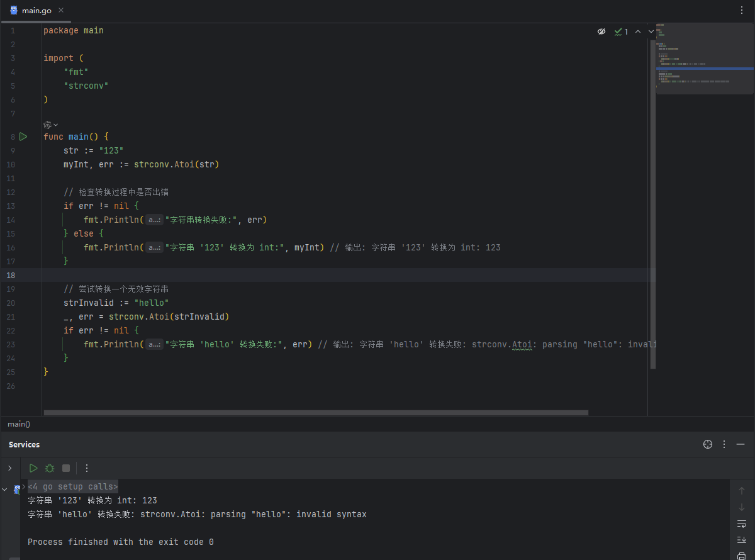Image resolution: width=755 pixels, height=560 pixels.
Task: Click the locate target icon in Services header
Action: point(708,444)
